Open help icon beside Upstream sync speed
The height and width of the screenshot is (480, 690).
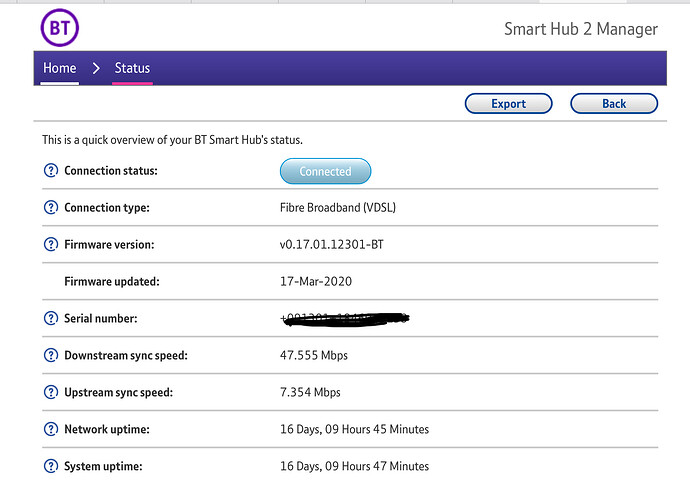pos(51,392)
